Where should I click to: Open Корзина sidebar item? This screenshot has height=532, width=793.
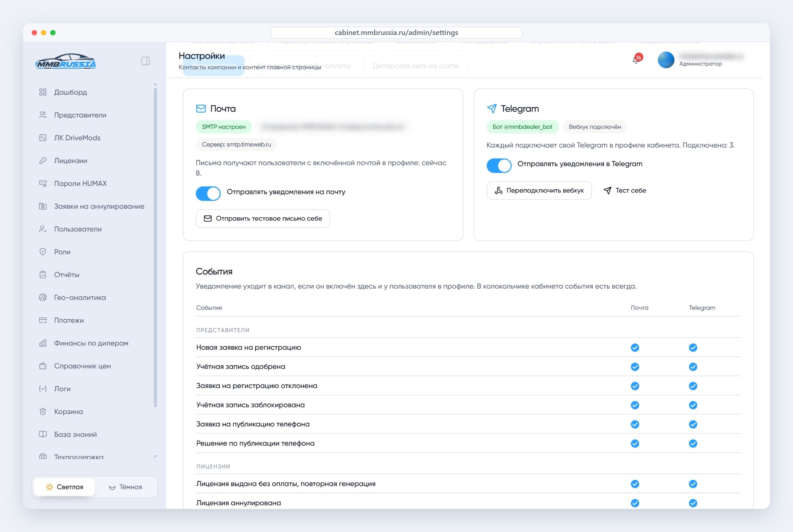pos(68,411)
